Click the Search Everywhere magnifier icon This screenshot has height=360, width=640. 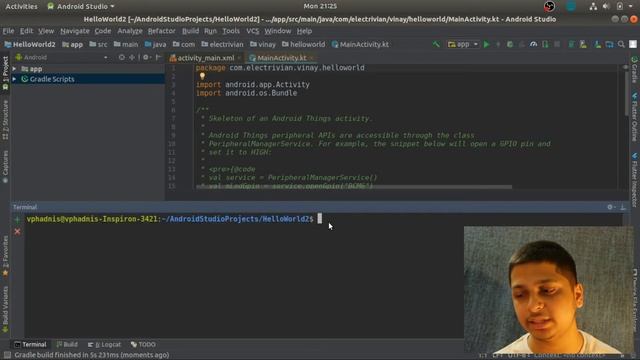pyautogui.click(x=621, y=44)
